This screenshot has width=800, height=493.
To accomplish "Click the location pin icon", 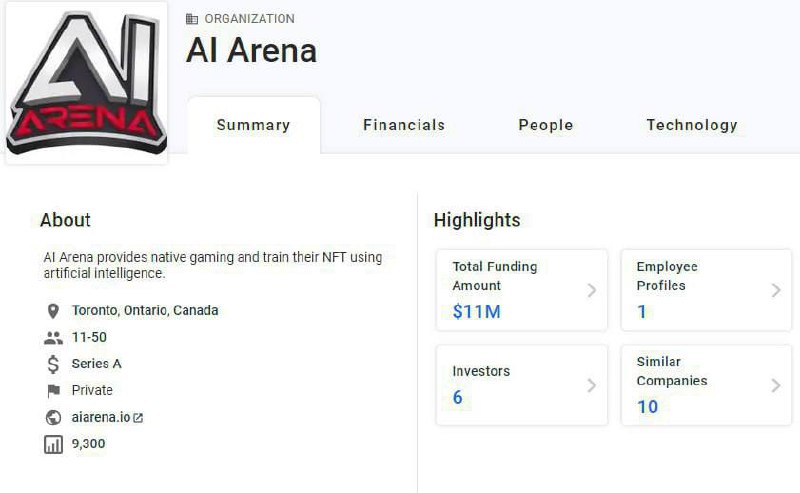I will click(x=53, y=311).
